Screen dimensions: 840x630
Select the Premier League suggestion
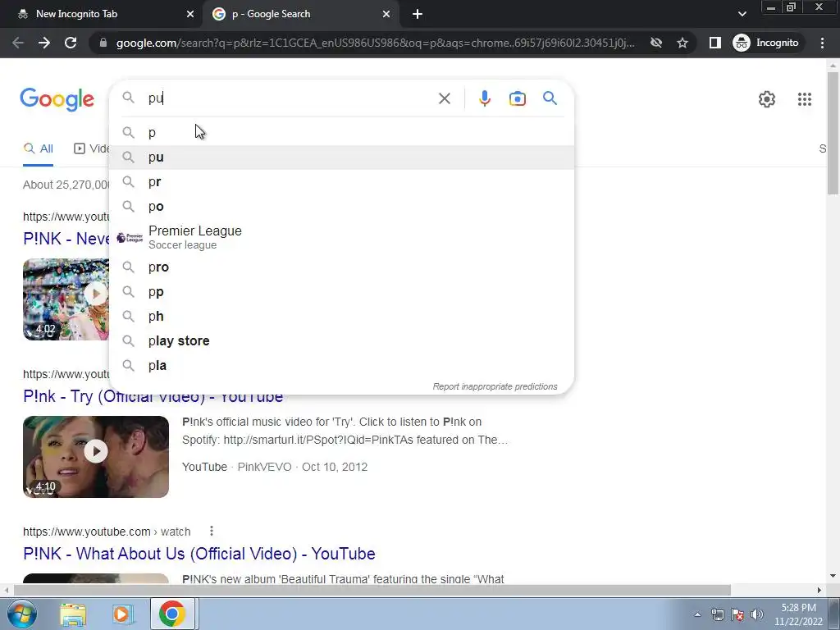(341, 237)
